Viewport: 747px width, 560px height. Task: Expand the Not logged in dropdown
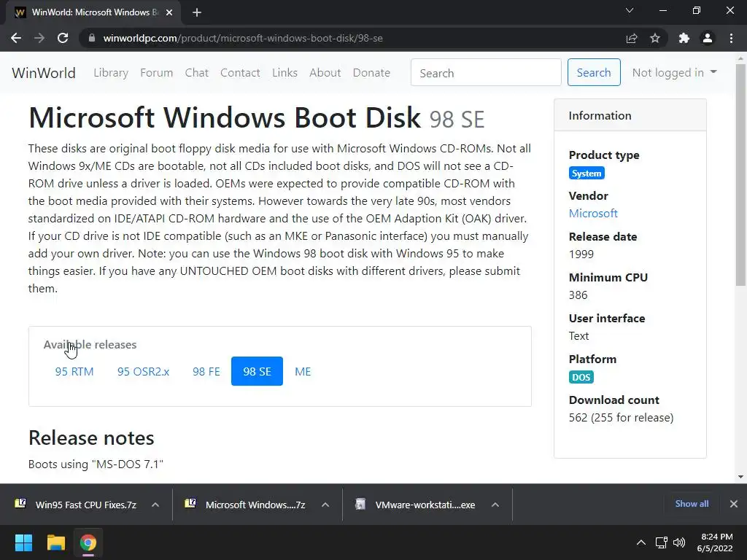[x=674, y=72]
